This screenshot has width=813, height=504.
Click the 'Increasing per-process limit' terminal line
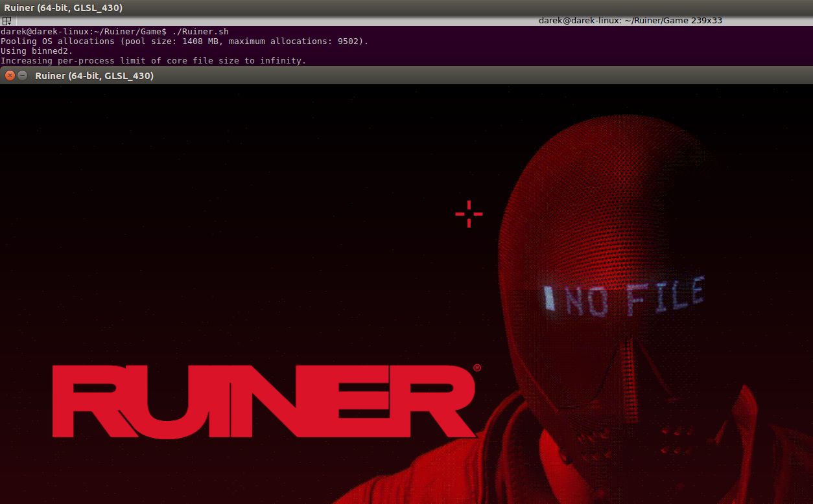[153, 61]
